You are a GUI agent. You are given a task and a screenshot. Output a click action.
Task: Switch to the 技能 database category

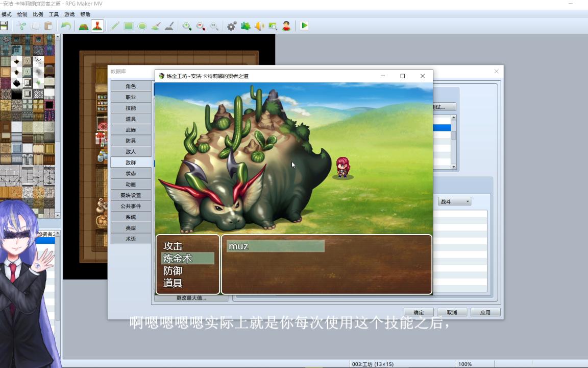131,108
